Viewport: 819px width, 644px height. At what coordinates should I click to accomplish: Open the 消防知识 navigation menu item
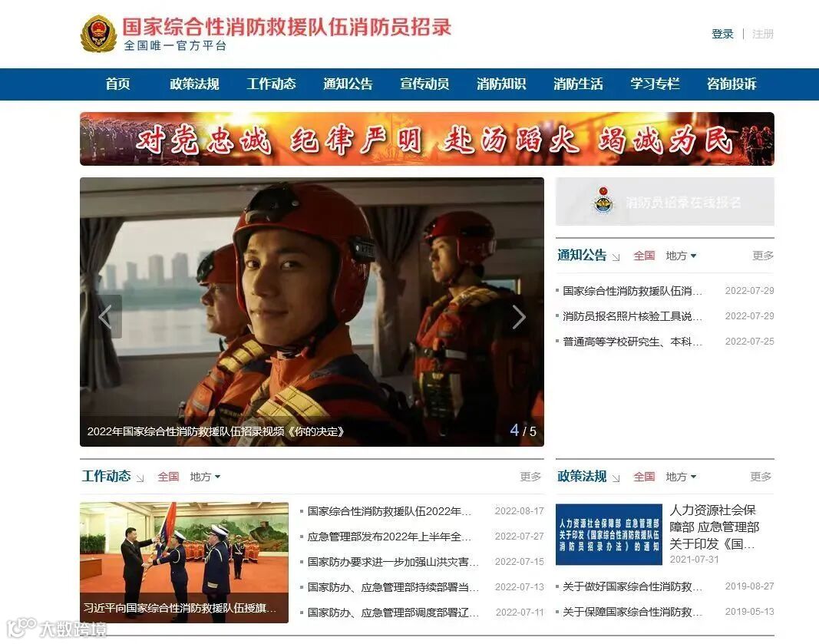501,84
